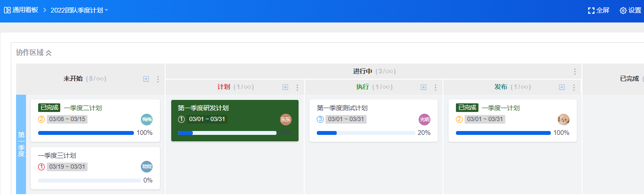Click priority 1 icon on 第一季度研发计划
The width and height of the screenshot is (644, 195).
point(182,119)
